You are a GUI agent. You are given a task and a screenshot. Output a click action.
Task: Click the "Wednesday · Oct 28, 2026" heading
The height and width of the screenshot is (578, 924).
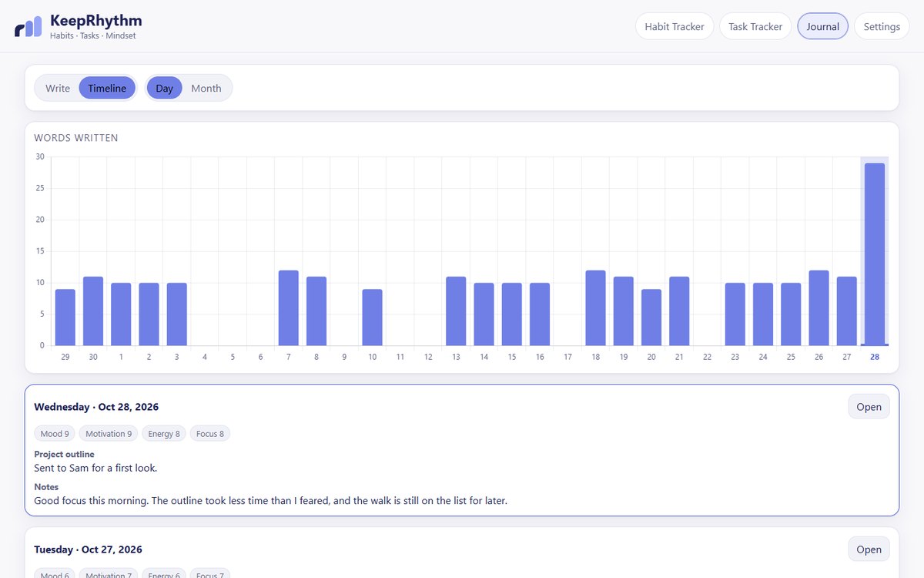coord(96,407)
